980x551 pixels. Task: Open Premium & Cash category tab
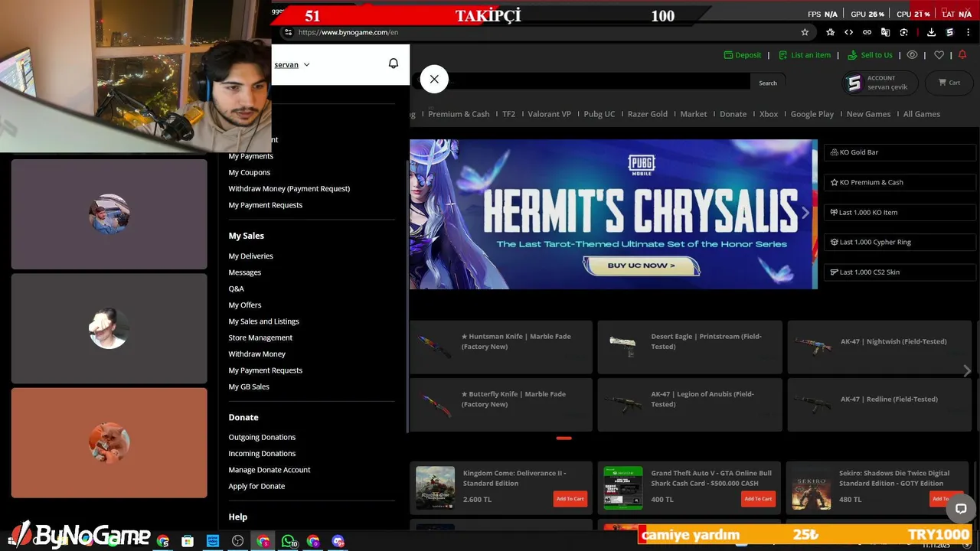[459, 114]
